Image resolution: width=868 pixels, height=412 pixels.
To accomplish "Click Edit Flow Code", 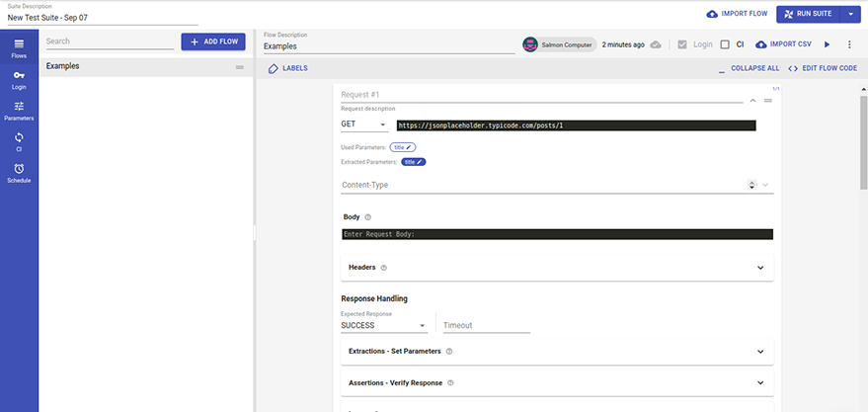I will [822, 69].
